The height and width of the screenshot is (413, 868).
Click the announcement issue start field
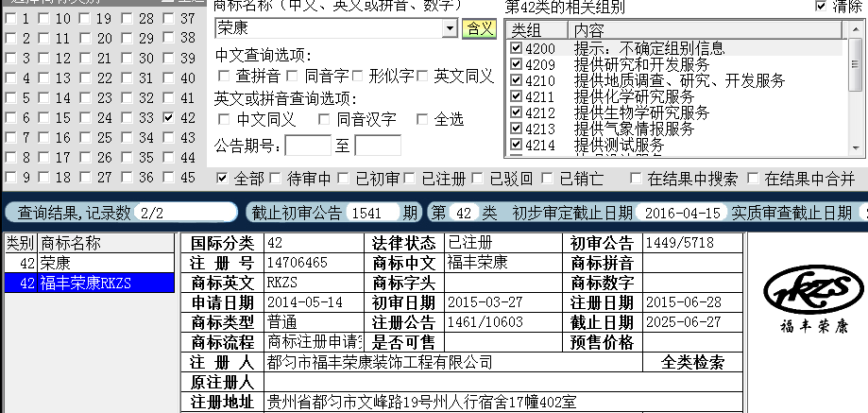click(308, 146)
